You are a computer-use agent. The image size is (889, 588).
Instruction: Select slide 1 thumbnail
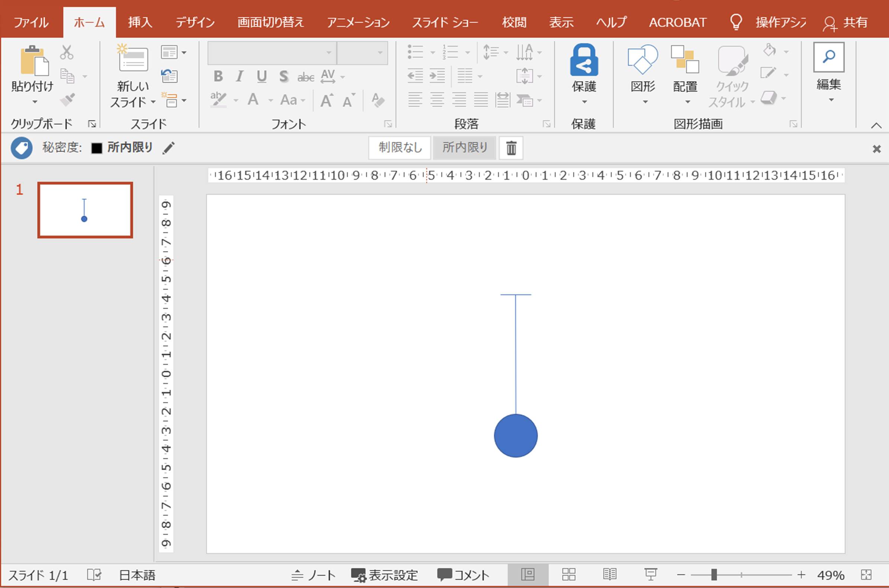click(85, 210)
